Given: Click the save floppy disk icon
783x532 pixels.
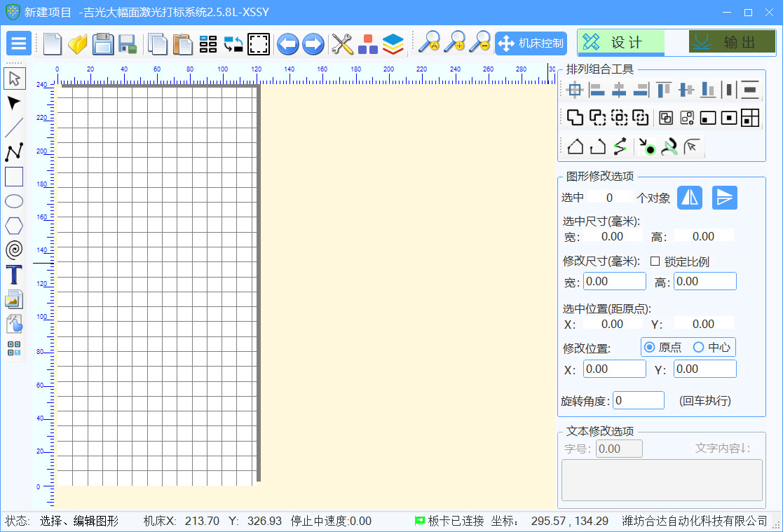Looking at the screenshot, I should point(103,43).
